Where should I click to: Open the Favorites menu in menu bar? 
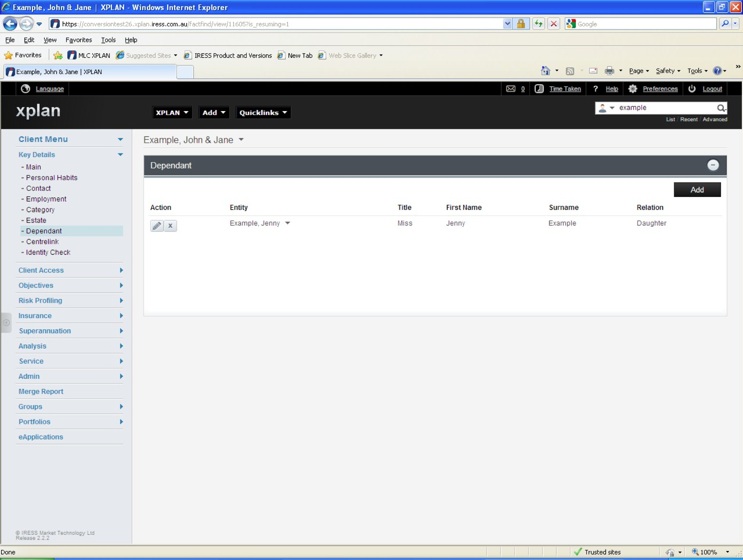[x=78, y=40]
